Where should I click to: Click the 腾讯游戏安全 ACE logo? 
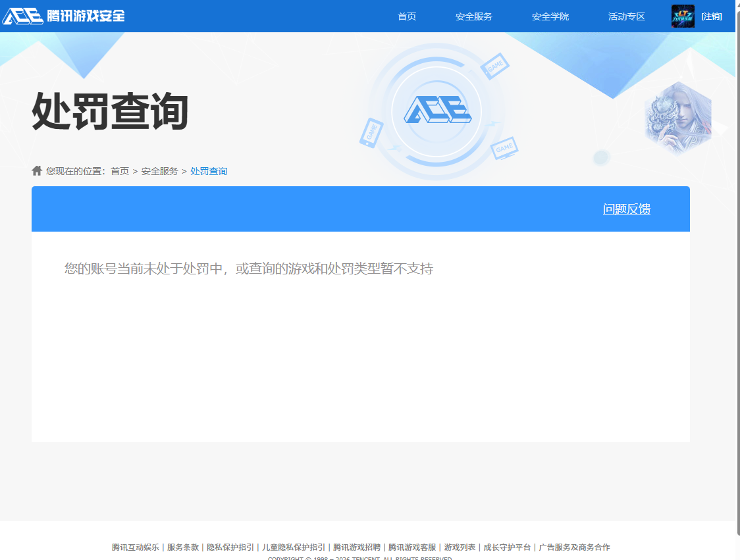[63, 14]
